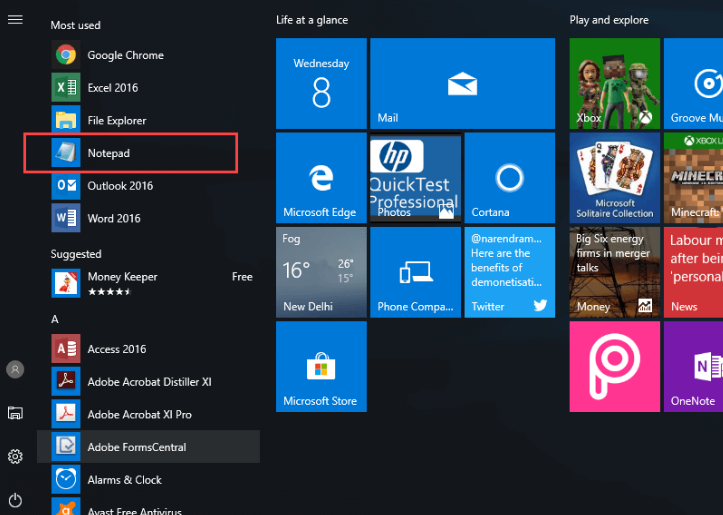Image resolution: width=723 pixels, height=515 pixels.
Task: Open the Settings gear icon
Action: coord(15,456)
